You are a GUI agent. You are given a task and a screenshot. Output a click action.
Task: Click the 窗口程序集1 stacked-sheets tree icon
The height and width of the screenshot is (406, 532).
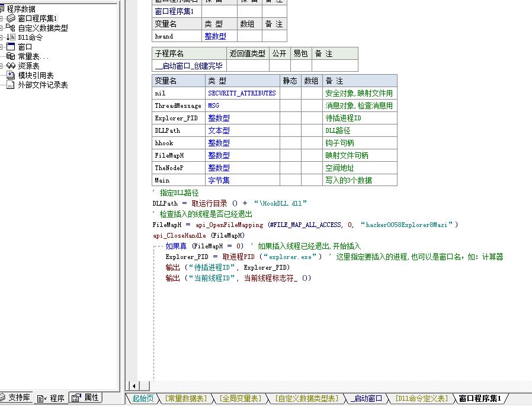11,18
